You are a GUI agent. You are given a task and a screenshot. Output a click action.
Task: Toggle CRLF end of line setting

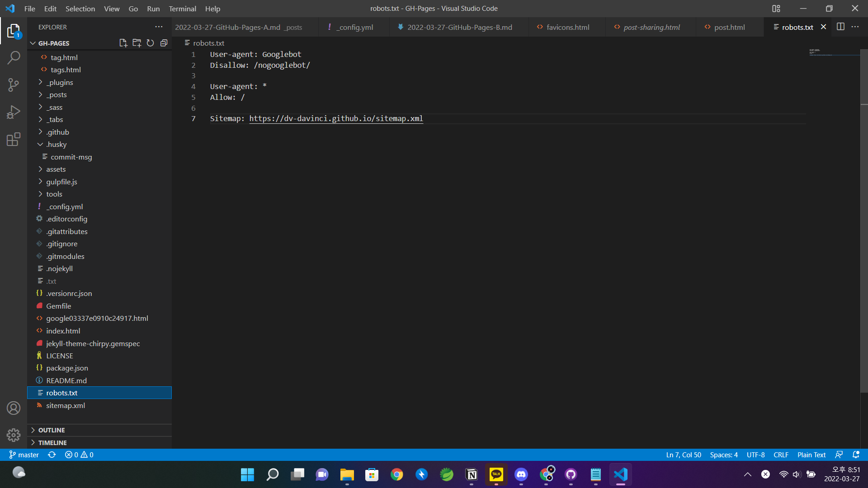781,455
